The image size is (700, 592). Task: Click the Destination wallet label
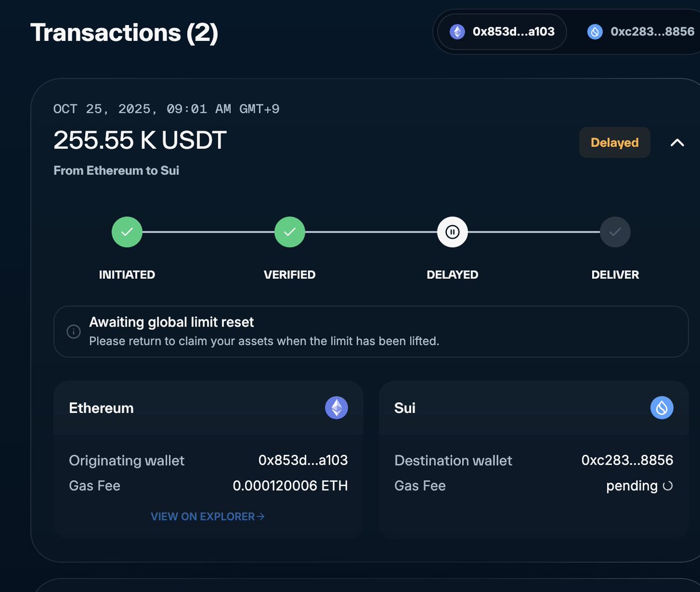tap(453, 461)
